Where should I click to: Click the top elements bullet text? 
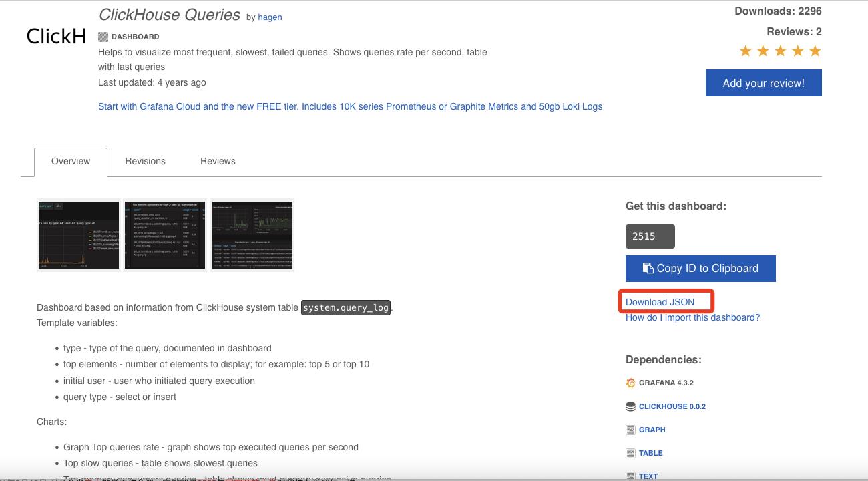216,364
